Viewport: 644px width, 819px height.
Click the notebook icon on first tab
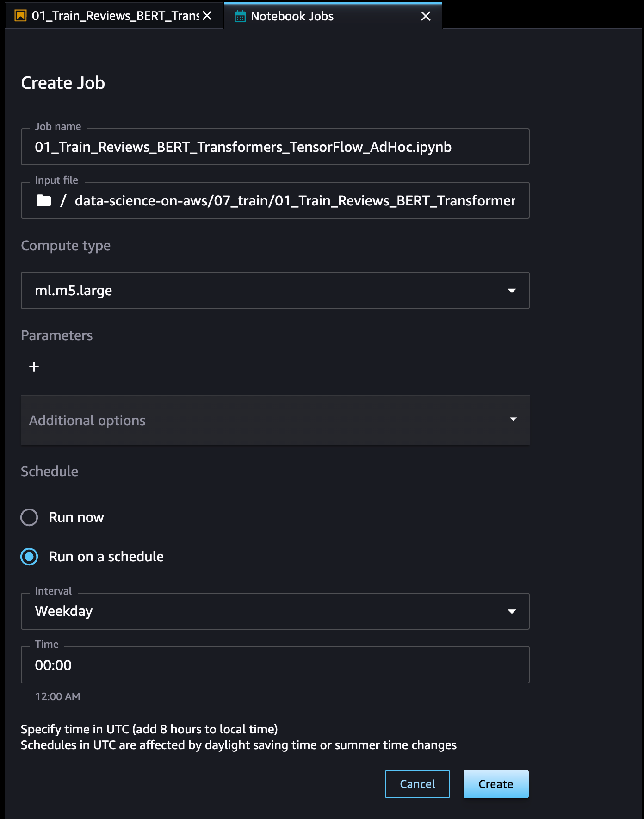click(20, 16)
